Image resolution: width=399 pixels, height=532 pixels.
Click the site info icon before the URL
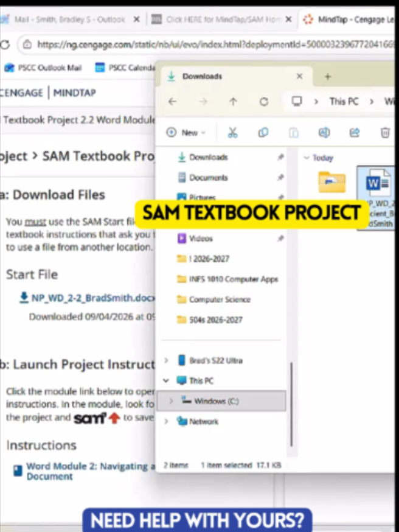27,44
